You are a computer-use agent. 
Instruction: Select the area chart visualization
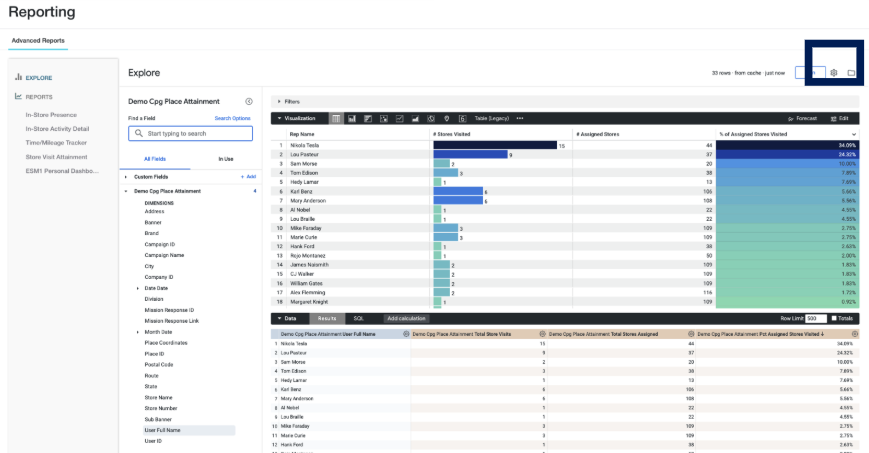click(x=415, y=119)
